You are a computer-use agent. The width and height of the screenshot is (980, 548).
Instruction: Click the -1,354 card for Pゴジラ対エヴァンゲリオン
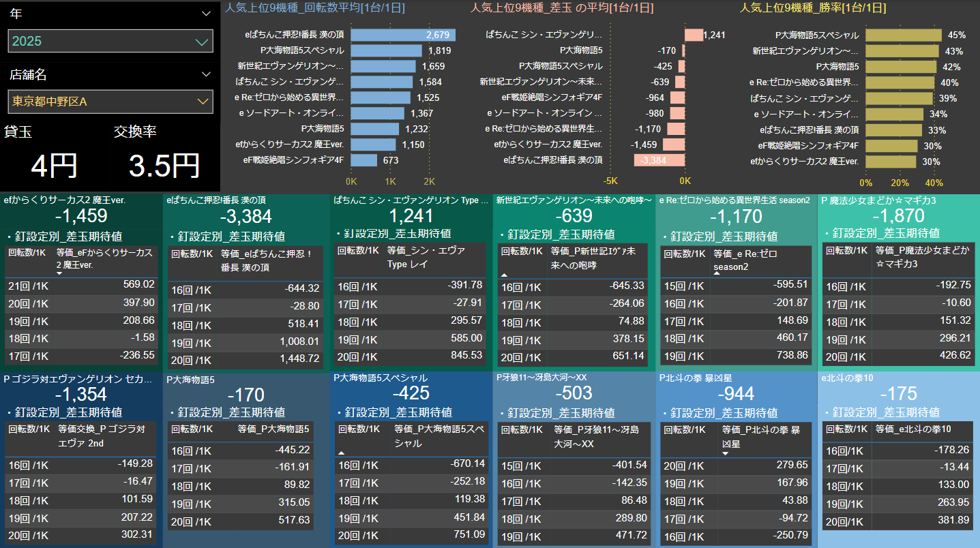[81, 395]
